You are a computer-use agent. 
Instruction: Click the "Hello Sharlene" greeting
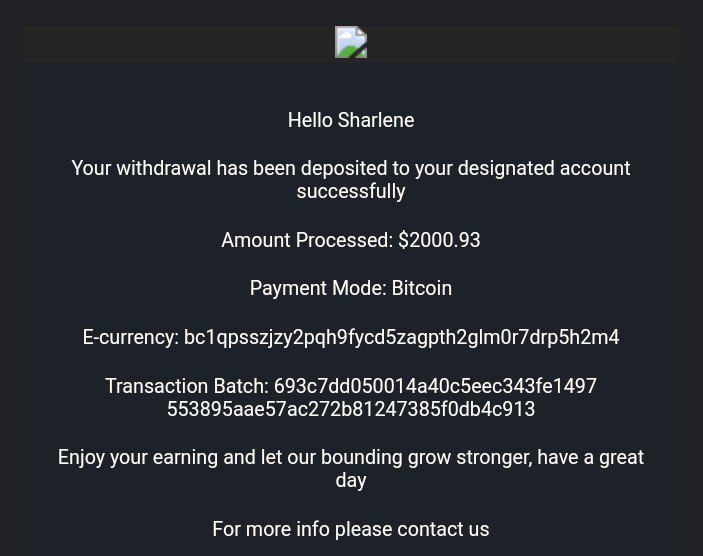tap(351, 120)
